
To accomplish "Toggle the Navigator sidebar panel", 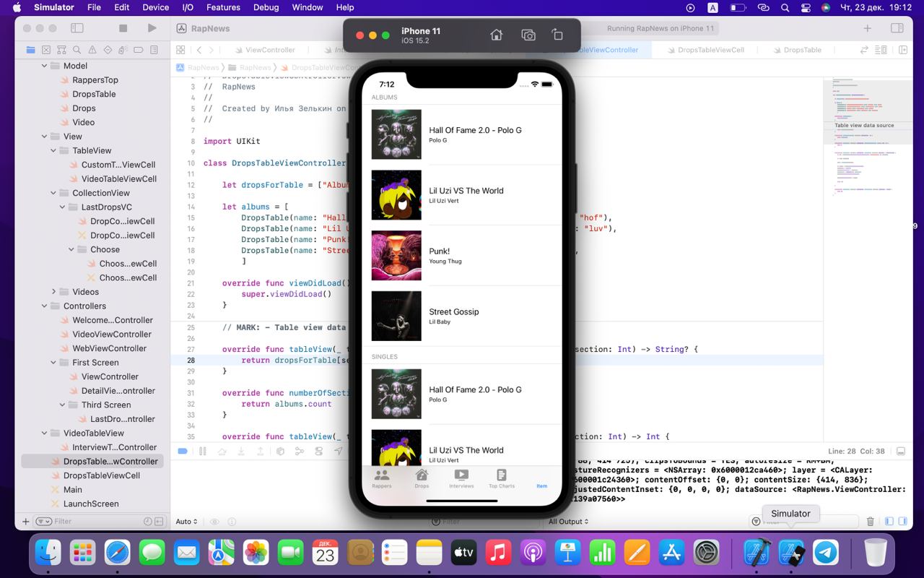I will 77,28.
